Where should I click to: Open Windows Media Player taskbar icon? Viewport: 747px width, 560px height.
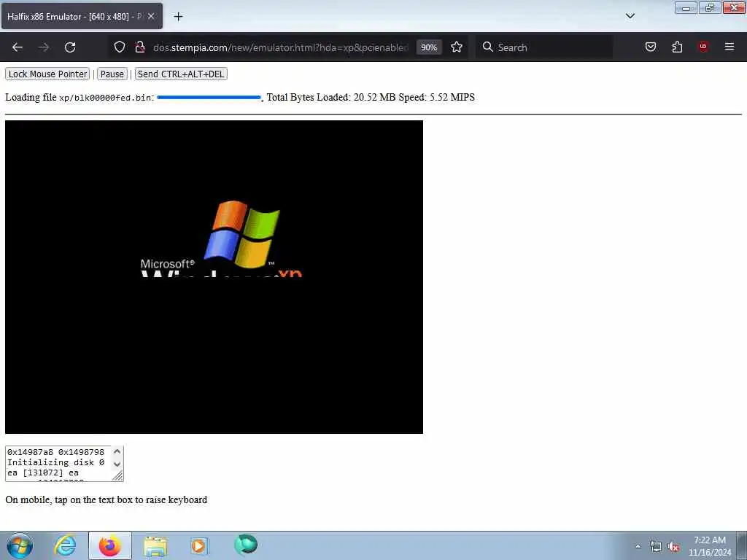pos(199,545)
